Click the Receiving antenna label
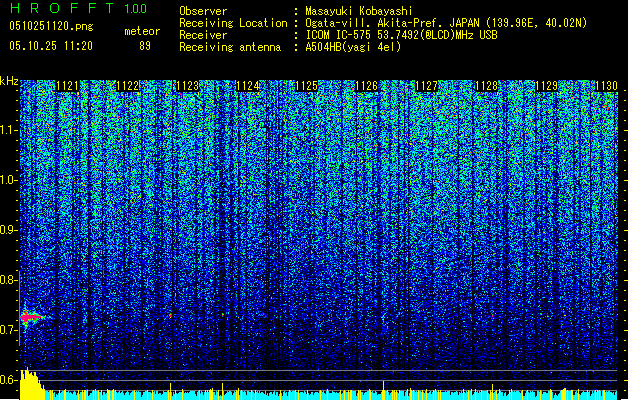Viewport: 629px width, 400px height. (x=230, y=47)
